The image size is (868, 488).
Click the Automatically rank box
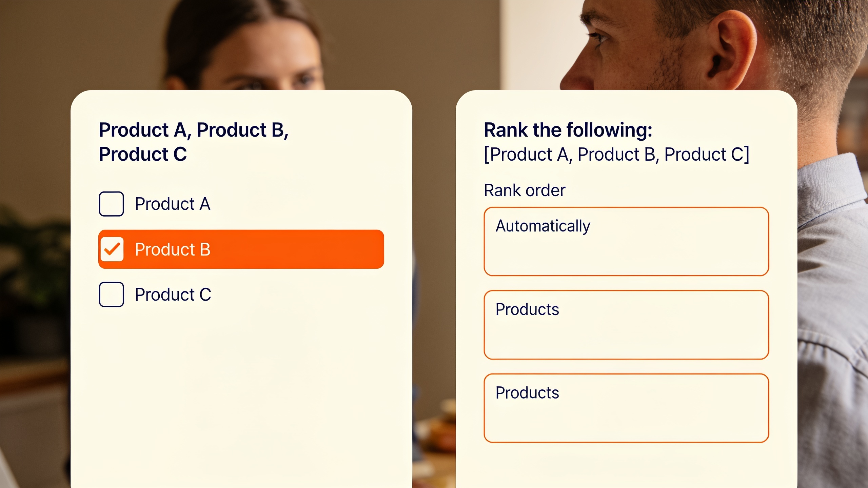[x=626, y=241]
